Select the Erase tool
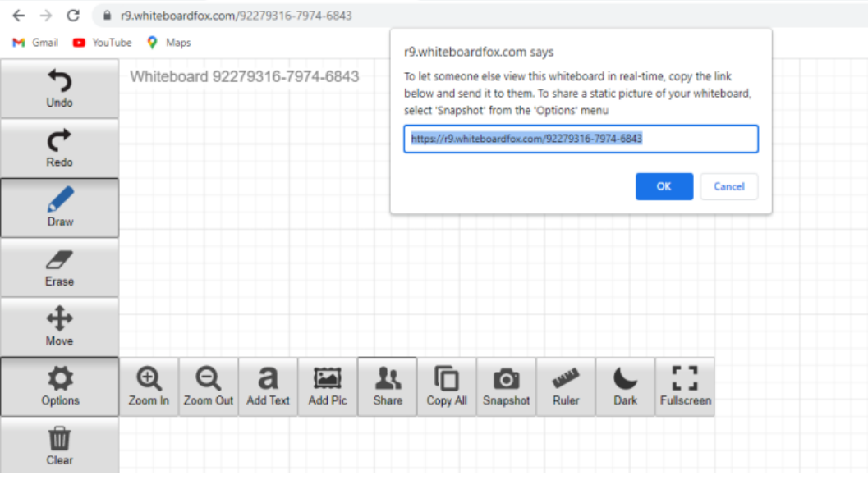Image resolution: width=868 pixels, height=480 pixels. 59,267
